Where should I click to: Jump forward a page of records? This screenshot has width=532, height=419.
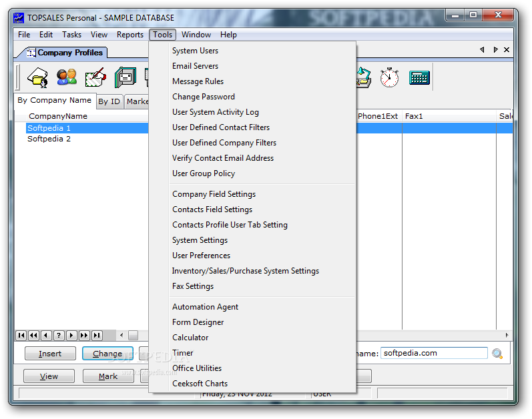tap(84, 336)
